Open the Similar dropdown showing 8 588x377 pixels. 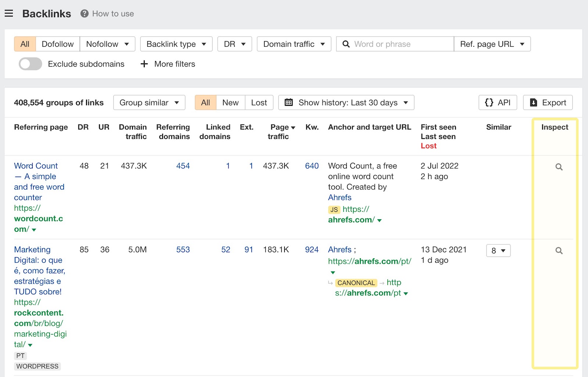pyautogui.click(x=498, y=250)
